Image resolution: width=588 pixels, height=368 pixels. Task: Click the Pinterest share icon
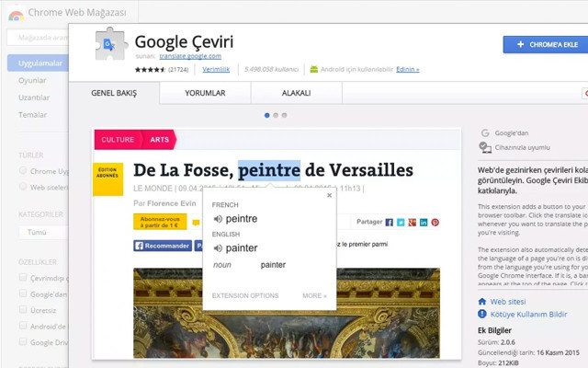[x=435, y=223]
